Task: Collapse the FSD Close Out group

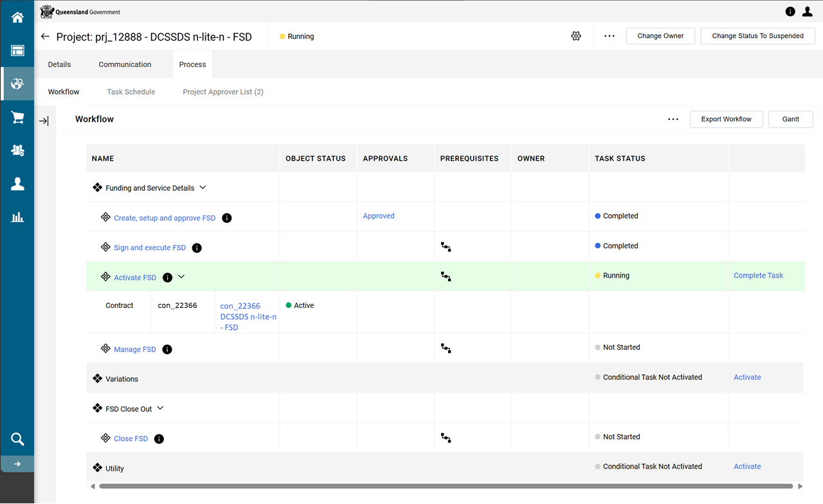Action: pyautogui.click(x=161, y=408)
